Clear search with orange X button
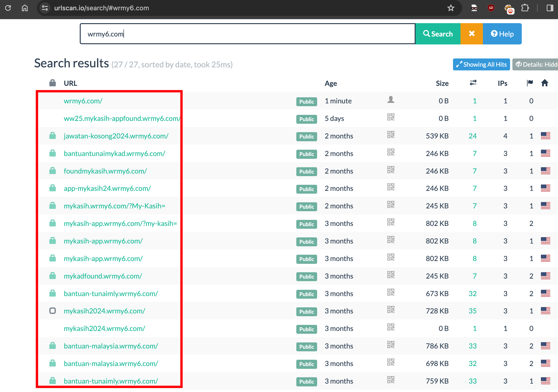Screen dimensions: 558x392 pos(471,34)
